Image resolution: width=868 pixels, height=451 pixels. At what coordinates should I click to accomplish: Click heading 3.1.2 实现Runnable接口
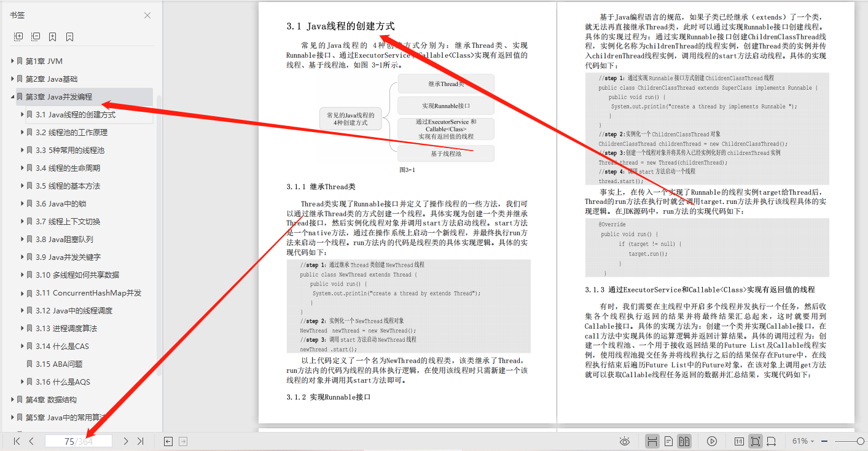tap(329, 397)
